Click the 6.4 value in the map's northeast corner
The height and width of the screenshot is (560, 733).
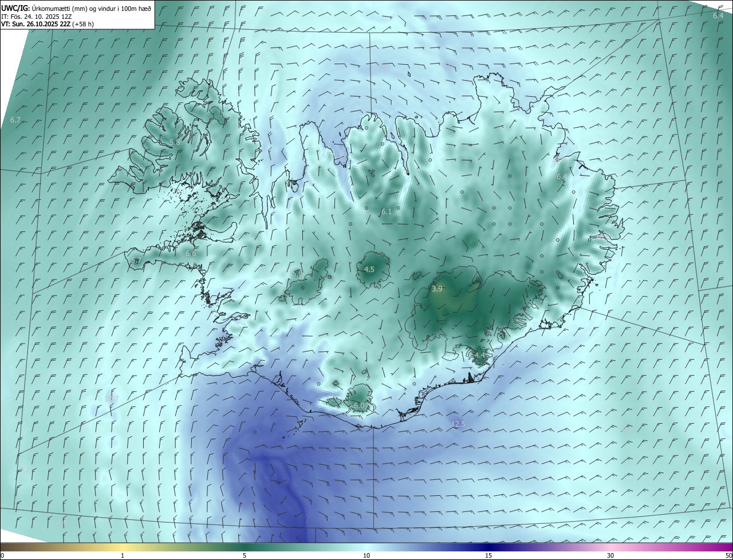coord(718,15)
